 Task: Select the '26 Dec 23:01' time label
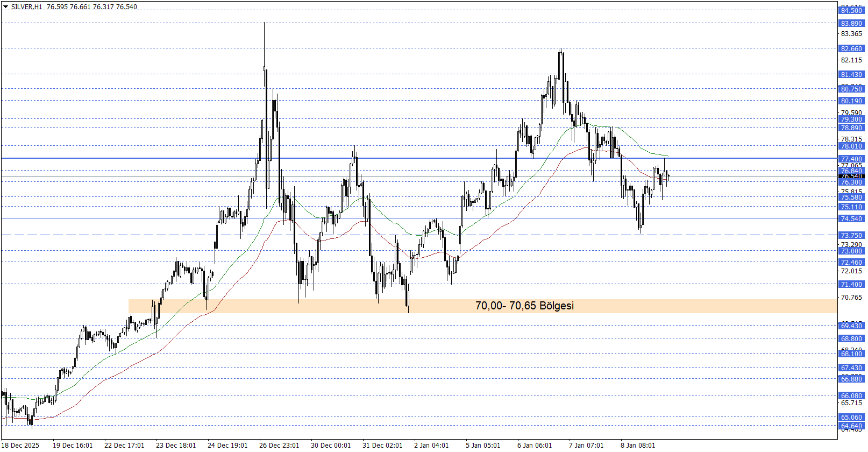pyautogui.click(x=279, y=445)
